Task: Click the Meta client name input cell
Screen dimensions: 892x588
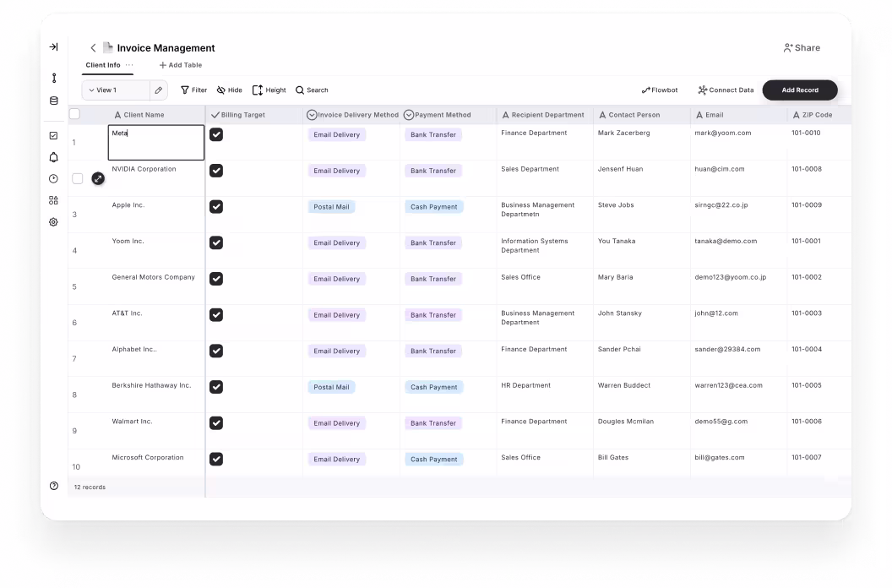Action: (155, 142)
